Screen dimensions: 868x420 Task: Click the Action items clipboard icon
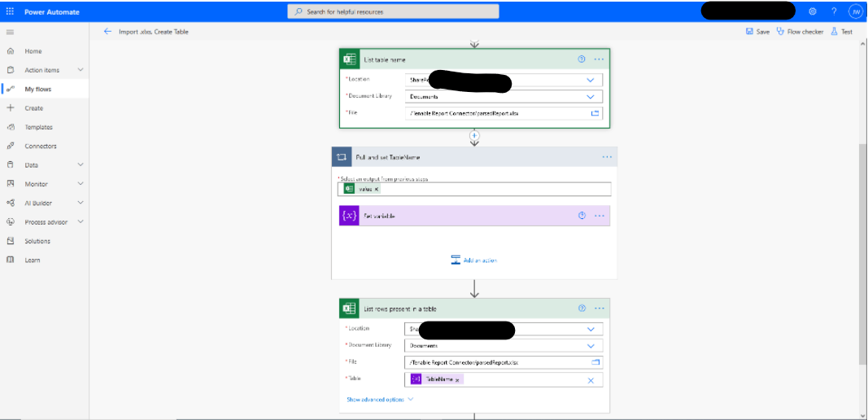(10, 70)
